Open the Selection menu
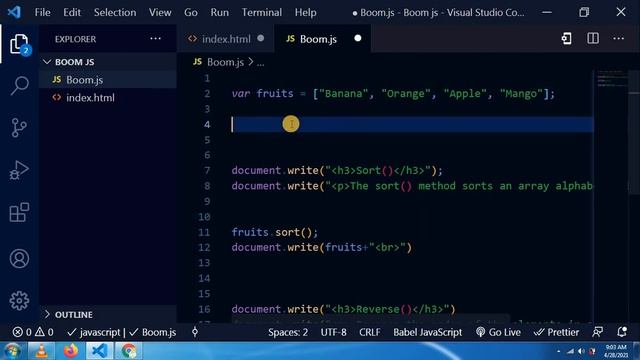 pyautogui.click(x=115, y=12)
